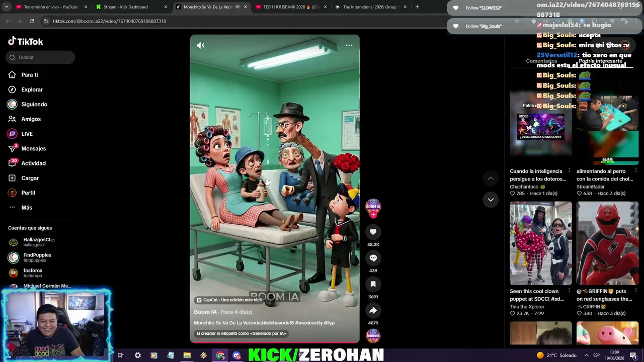Go to the next video with down chevron

point(491,200)
